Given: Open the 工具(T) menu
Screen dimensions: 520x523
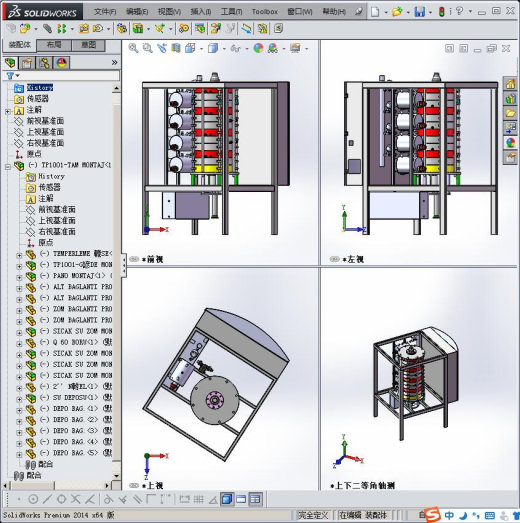Looking at the screenshot, I should pyautogui.click(x=231, y=12).
